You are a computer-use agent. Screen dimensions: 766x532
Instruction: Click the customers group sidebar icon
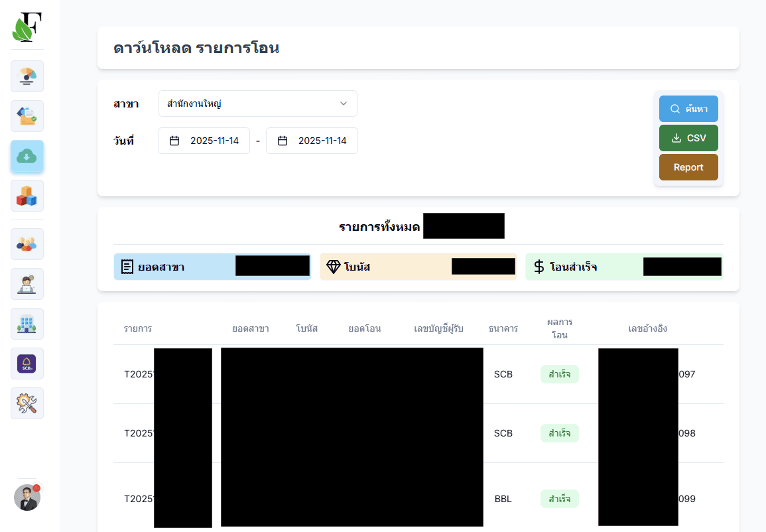click(x=27, y=244)
